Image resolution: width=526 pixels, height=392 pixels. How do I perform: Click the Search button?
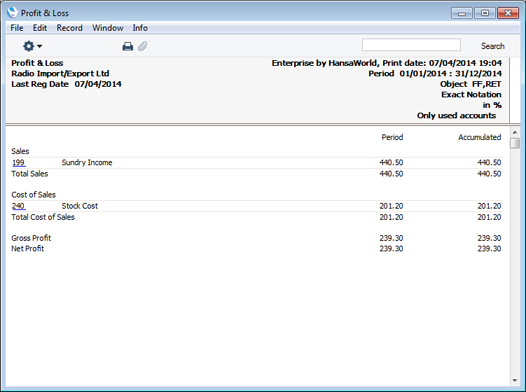(492, 46)
